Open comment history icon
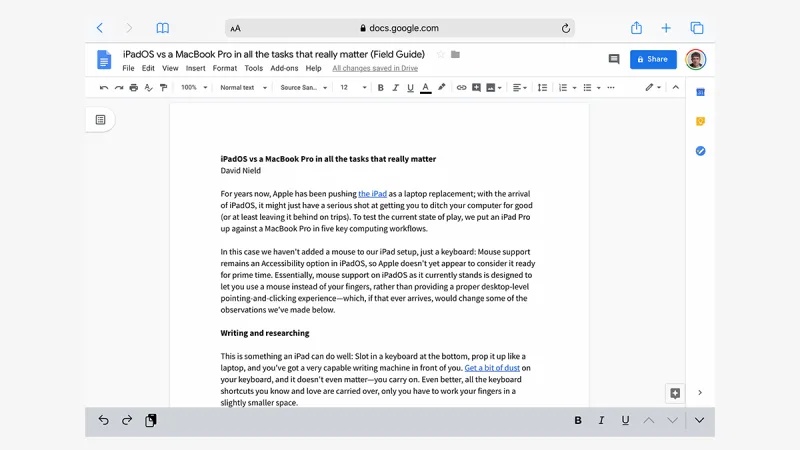 tap(614, 59)
